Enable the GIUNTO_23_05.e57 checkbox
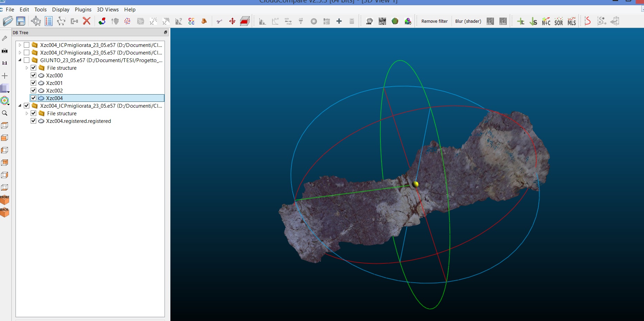Viewport: 644px width, 321px height. tap(27, 60)
